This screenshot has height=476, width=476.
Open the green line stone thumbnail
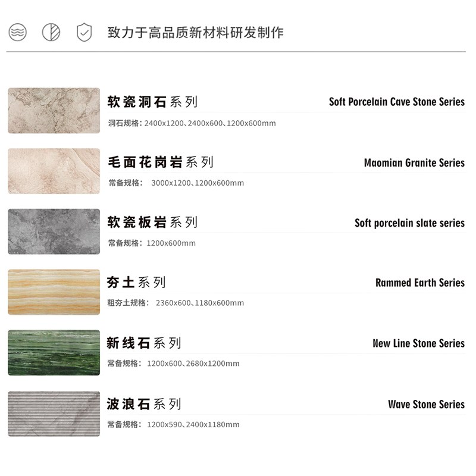[x=54, y=352]
